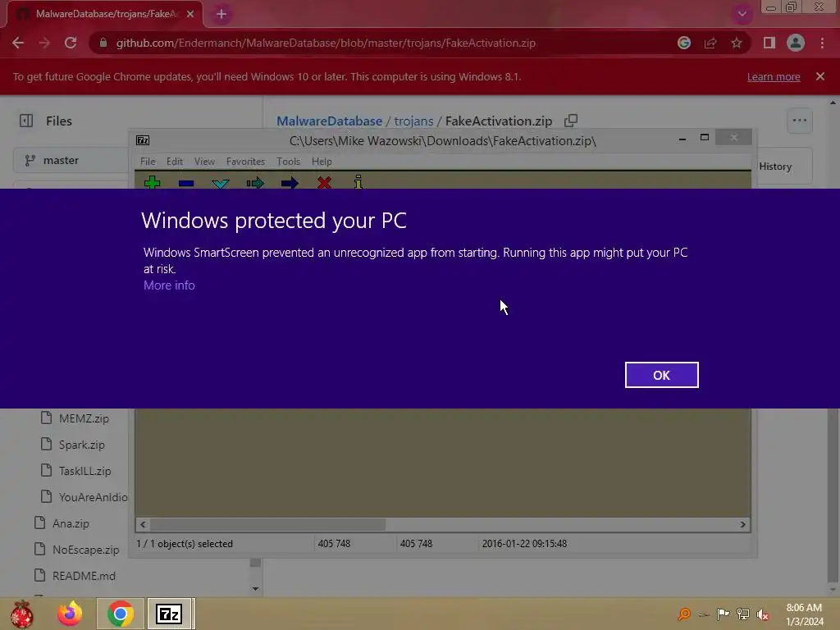This screenshot has height=630, width=840.
Task: Open the file History link
Action: click(775, 167)
